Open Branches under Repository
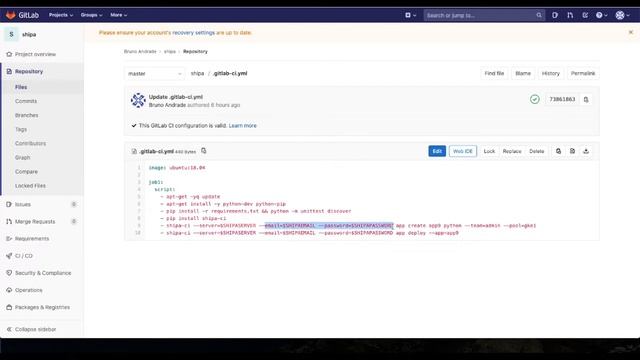 27,115
